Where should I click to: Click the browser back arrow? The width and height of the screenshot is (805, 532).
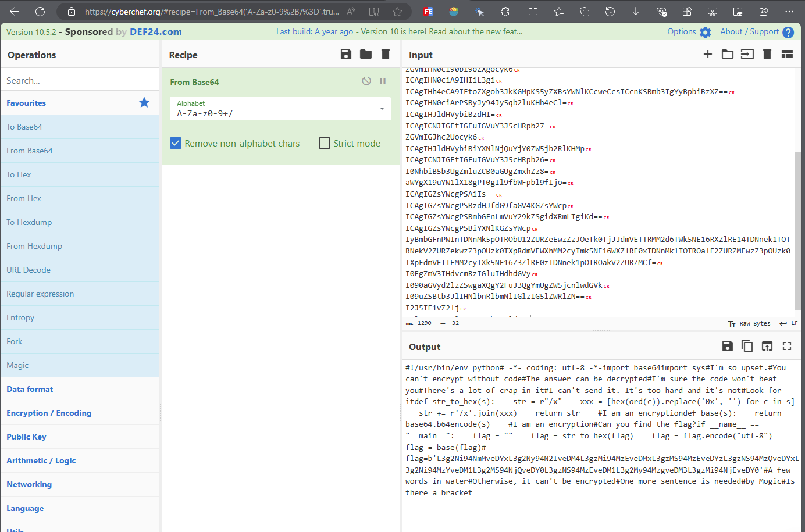(15, 11)
